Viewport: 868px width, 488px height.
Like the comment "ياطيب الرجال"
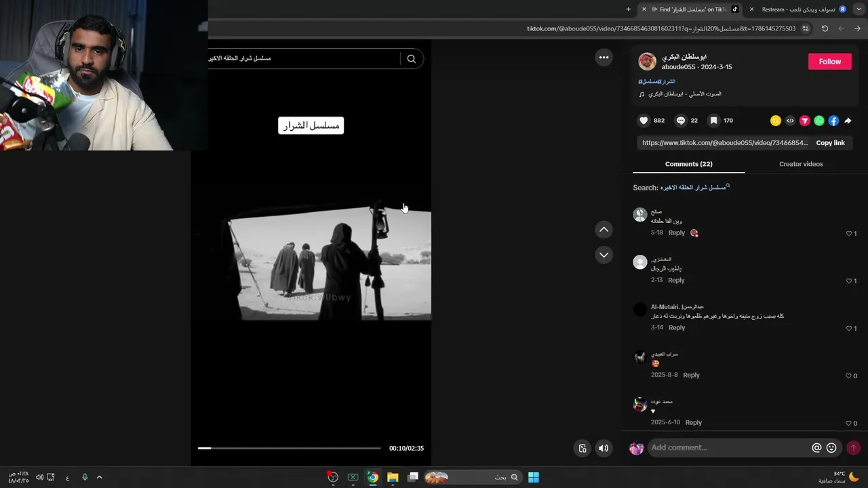click(x=848, y=281)
